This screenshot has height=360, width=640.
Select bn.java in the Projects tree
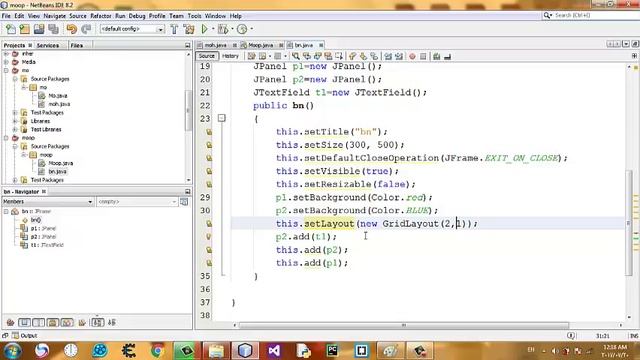click(58, 171)
